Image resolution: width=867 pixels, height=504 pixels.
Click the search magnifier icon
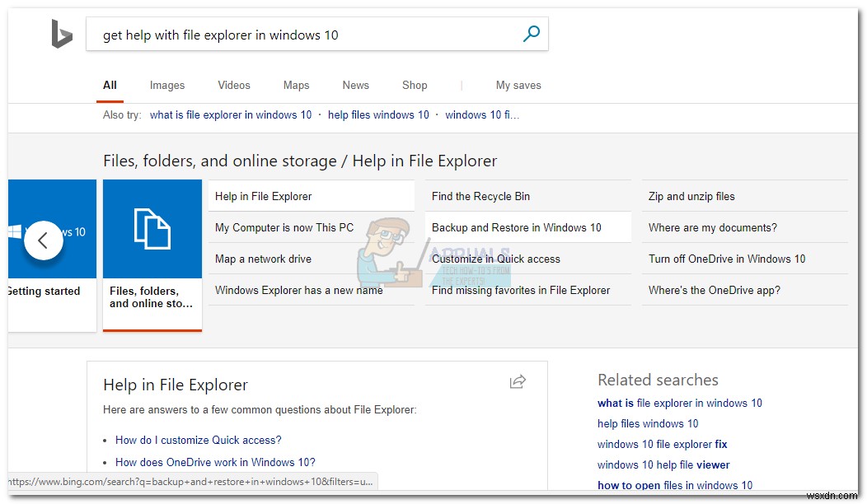coord(532,34)
